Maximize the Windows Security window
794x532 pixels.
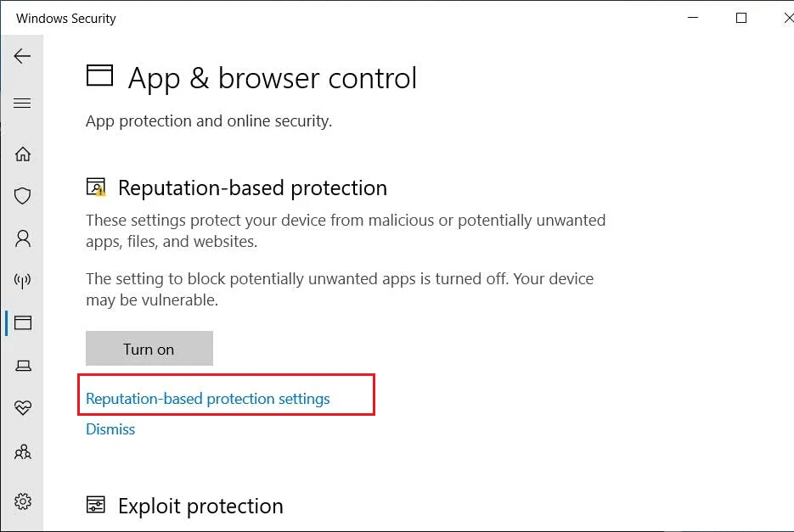pos(741,18)
